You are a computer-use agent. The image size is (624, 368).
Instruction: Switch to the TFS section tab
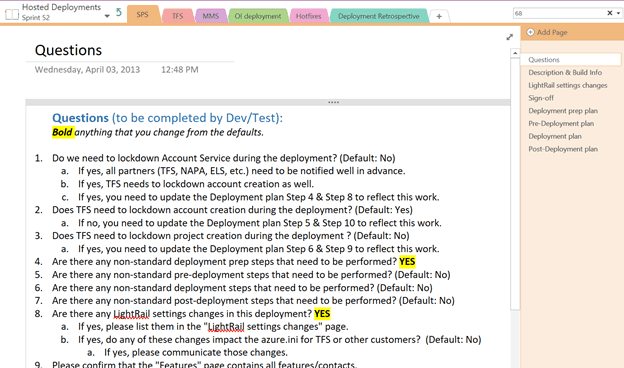(x=177, y=16)
